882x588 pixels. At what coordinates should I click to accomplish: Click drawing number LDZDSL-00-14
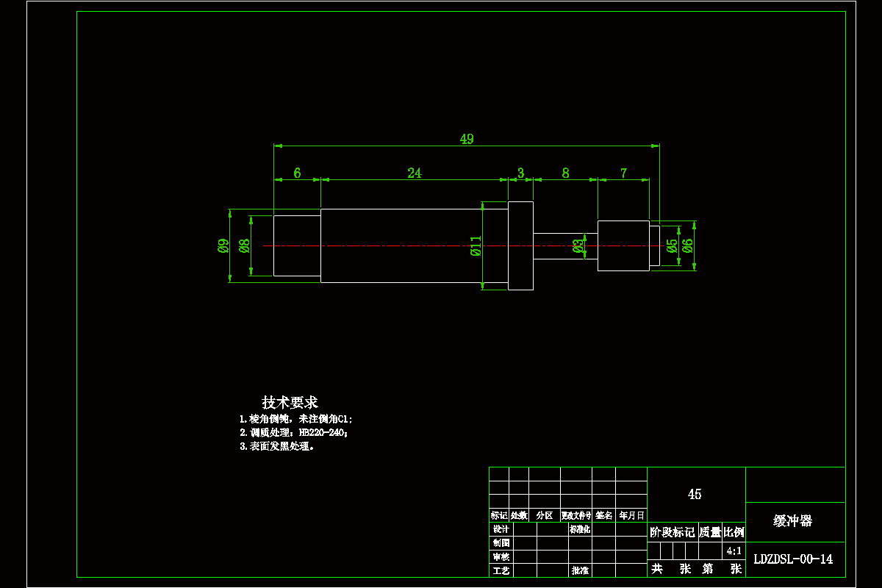[793, 559]
